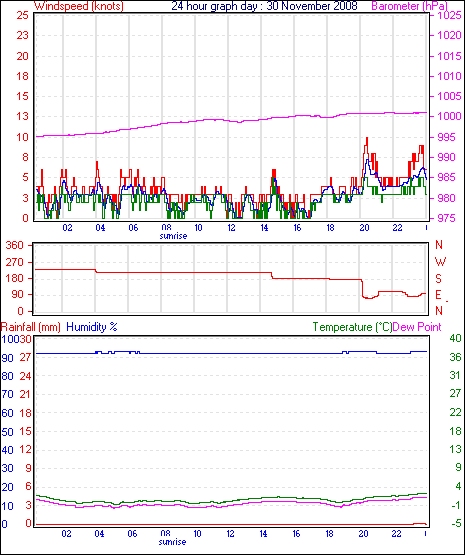Click the 14 hour tick on the bottom chart
This screenshot has width=465, height=556.
point(263,534)
